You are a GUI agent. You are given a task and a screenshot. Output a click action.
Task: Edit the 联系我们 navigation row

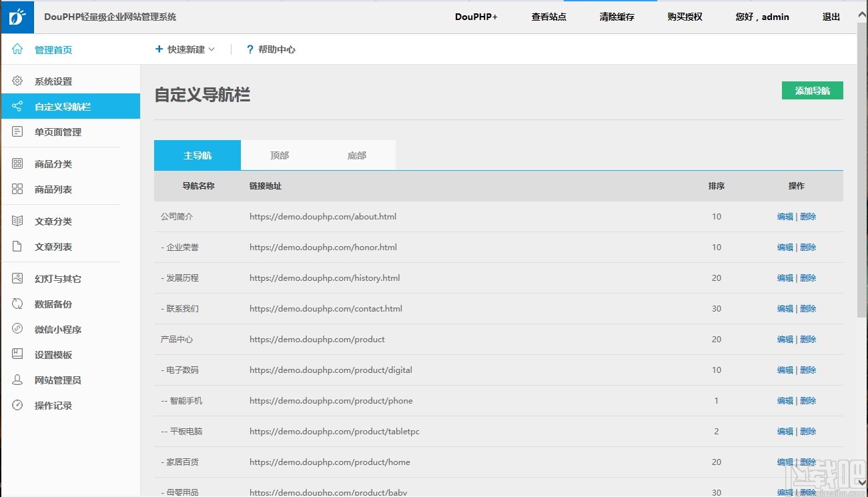pyautogui.click(x=785, y=309)
